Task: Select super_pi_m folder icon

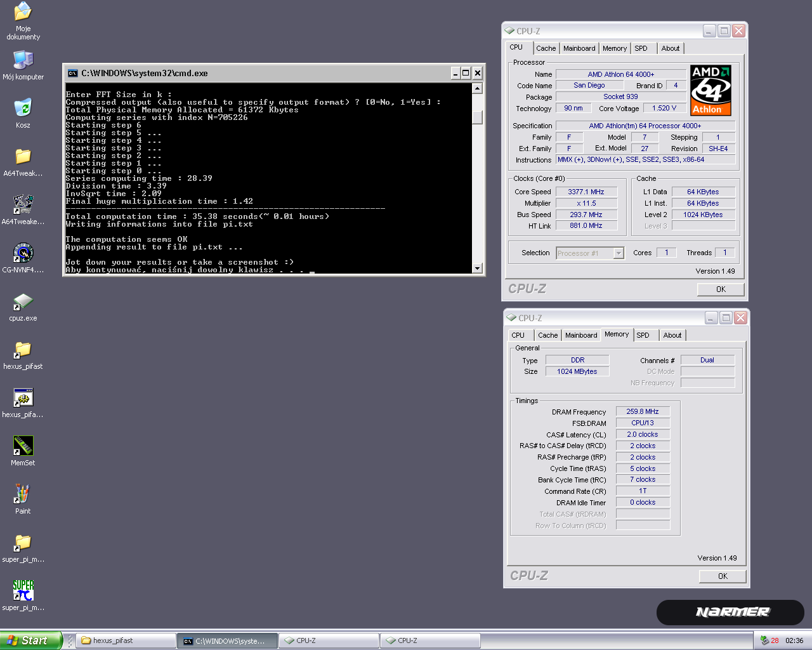Action: [23, 542]
